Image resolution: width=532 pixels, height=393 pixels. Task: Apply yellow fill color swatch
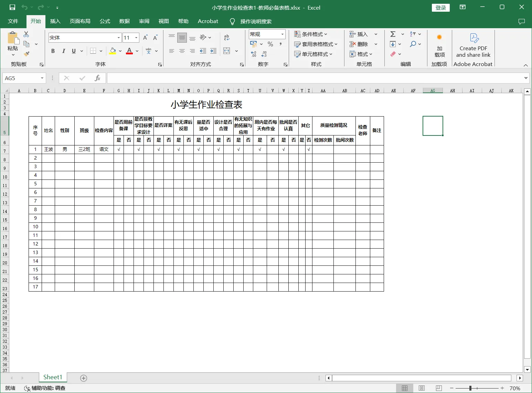point(113,51)
